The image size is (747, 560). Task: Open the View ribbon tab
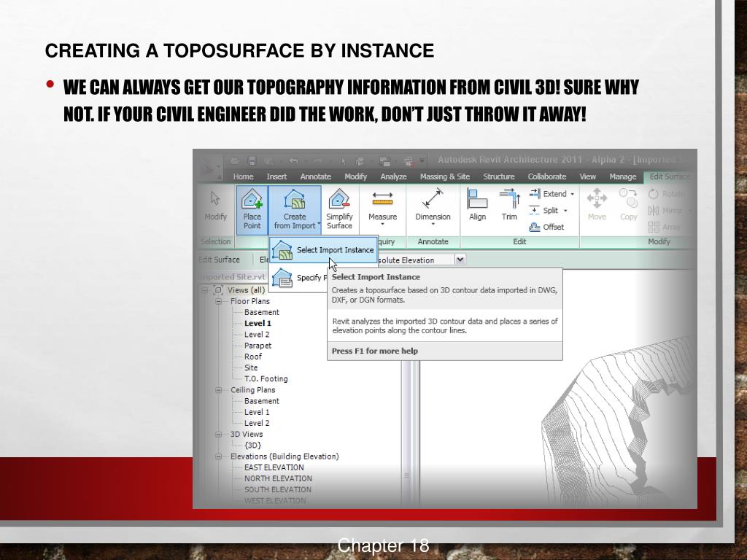[587, 176]
